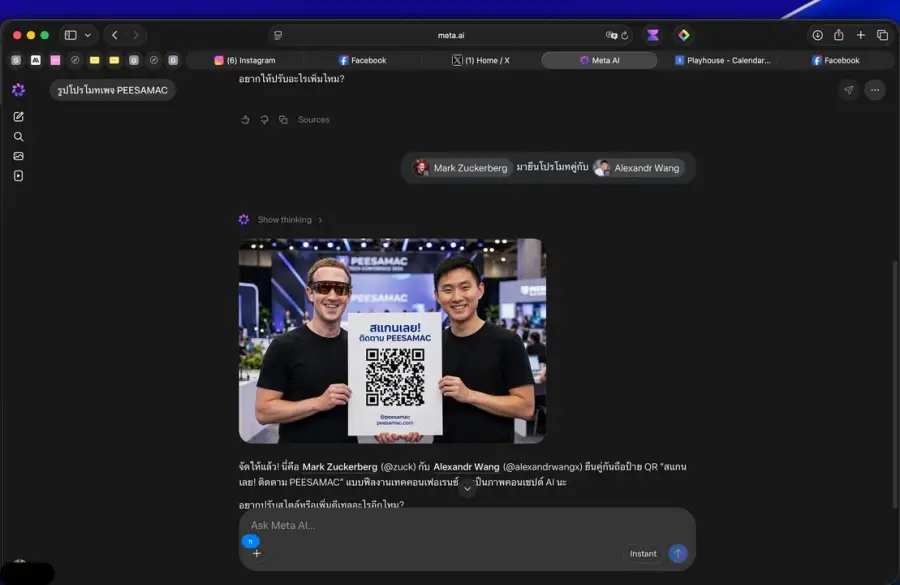Click the @zuck handle in the response
The image size is (900, 585).
(x=398, y=467)
